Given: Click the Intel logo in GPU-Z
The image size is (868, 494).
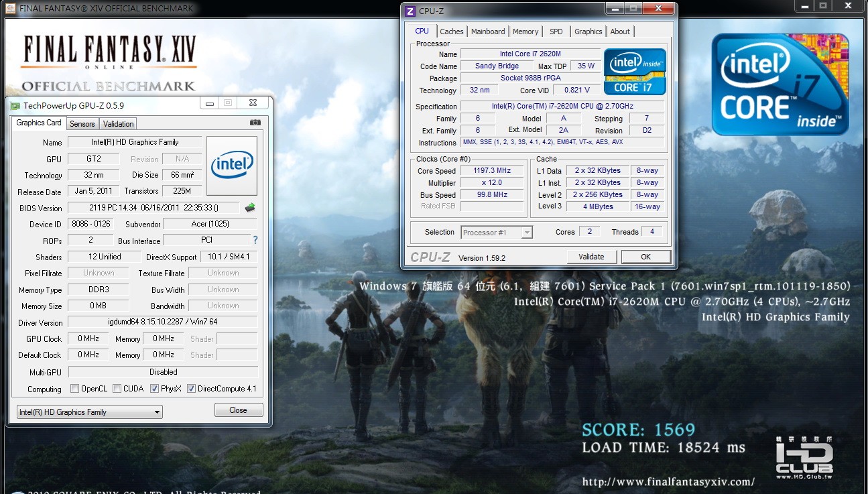Looking at the screenshot, I should (x=232, y=166).
